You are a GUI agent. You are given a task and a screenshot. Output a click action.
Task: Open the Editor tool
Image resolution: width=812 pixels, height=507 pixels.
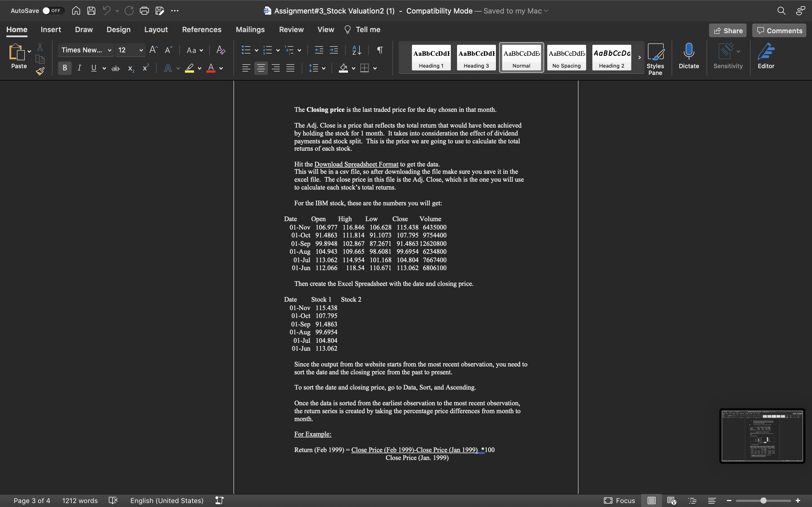pyautogui.click(x=766, y=56)
